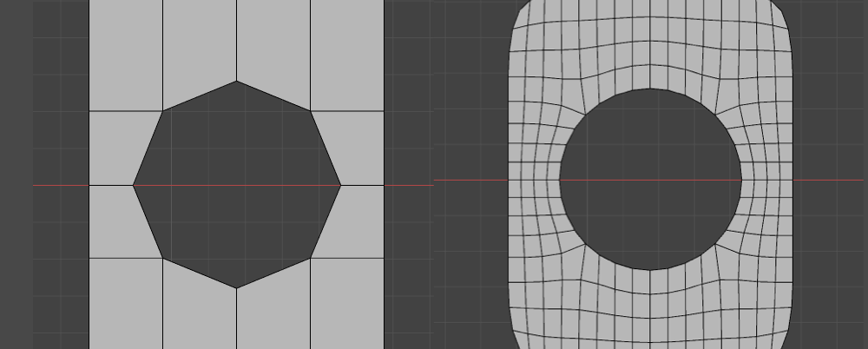Select the bottom vertex of the octagonal hole
Image resolution: width=868 pixels, height=349 pixels.
236,288
